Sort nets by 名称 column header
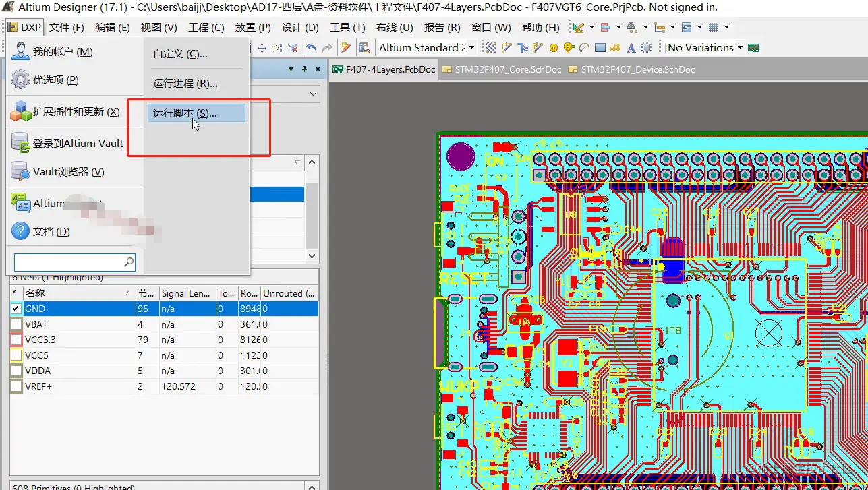Image resolution: width=868 pixels, height=490 pixels. point(78,293)
